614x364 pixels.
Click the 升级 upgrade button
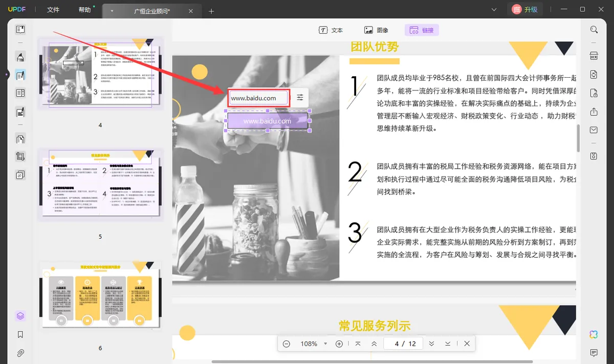pyautogui.click(x=524, y=9)
